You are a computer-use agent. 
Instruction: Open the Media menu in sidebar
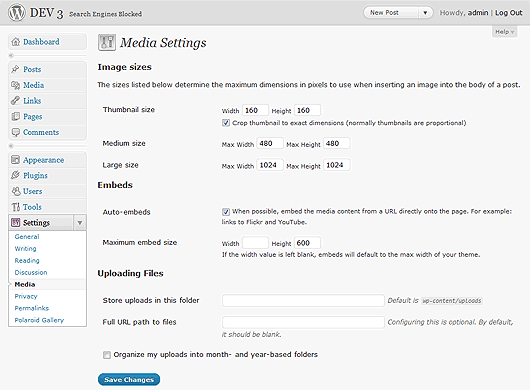(33, 85)
